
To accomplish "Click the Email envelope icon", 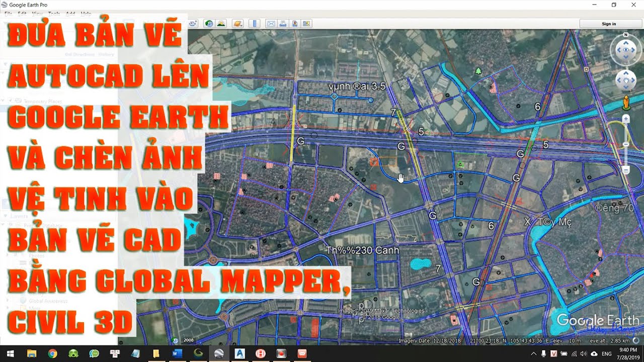I will point(271,24).
